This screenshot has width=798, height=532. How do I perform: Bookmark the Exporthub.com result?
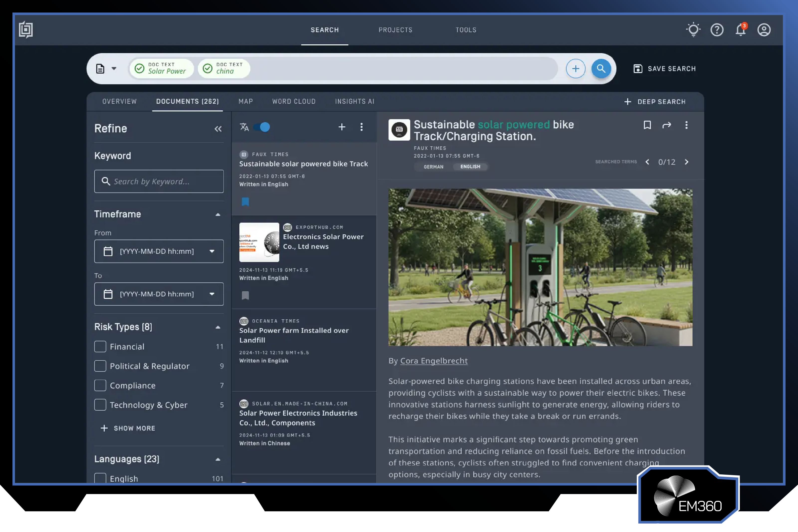[245, 295]
